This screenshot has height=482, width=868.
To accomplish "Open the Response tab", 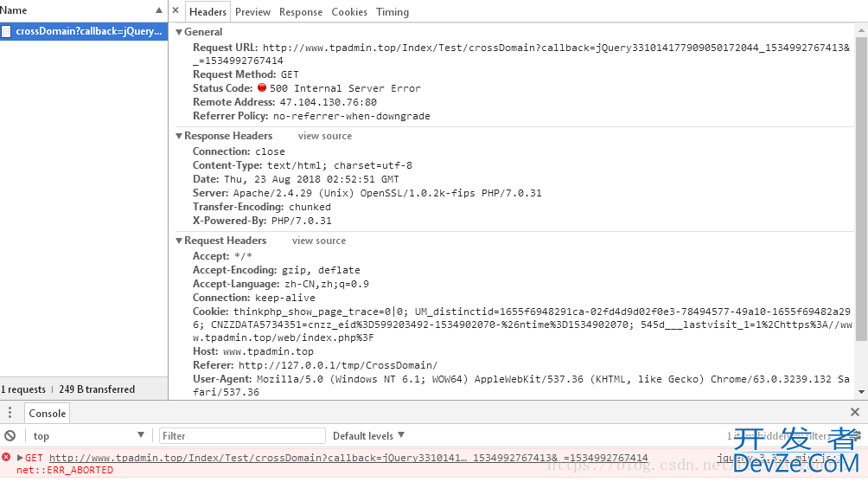I will [x=301, y=11].
